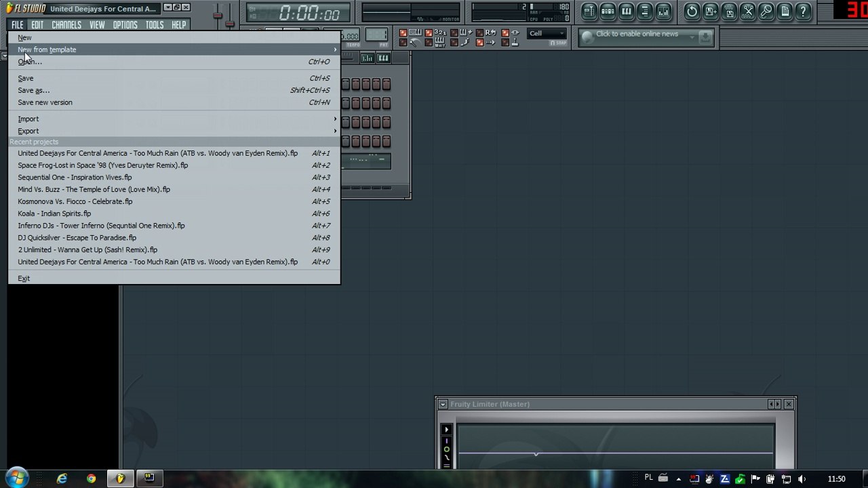The width and height of the screenshot is (868, 488).
Task: Open Koala - Indian Spirits.flp project
Action: point(174,213)
